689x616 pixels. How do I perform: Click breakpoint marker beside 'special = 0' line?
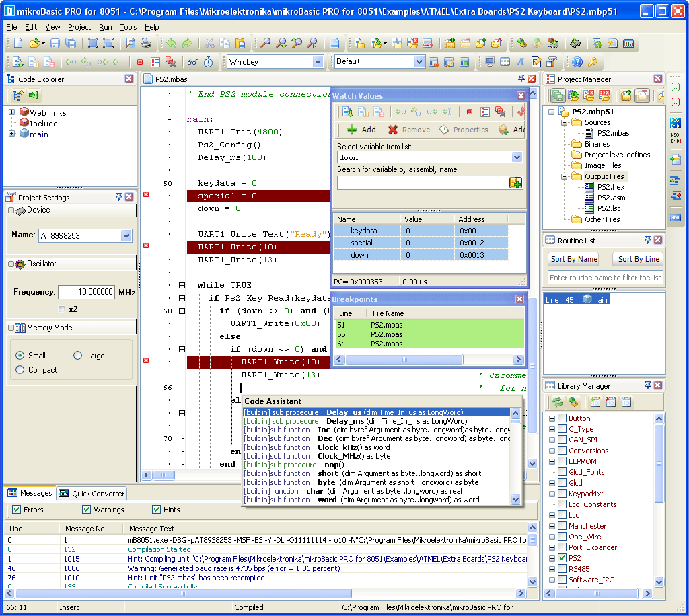point(146,194)
